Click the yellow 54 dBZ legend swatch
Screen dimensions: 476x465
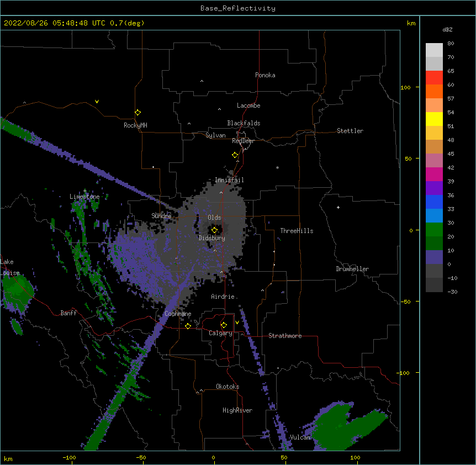click(434, 119)
